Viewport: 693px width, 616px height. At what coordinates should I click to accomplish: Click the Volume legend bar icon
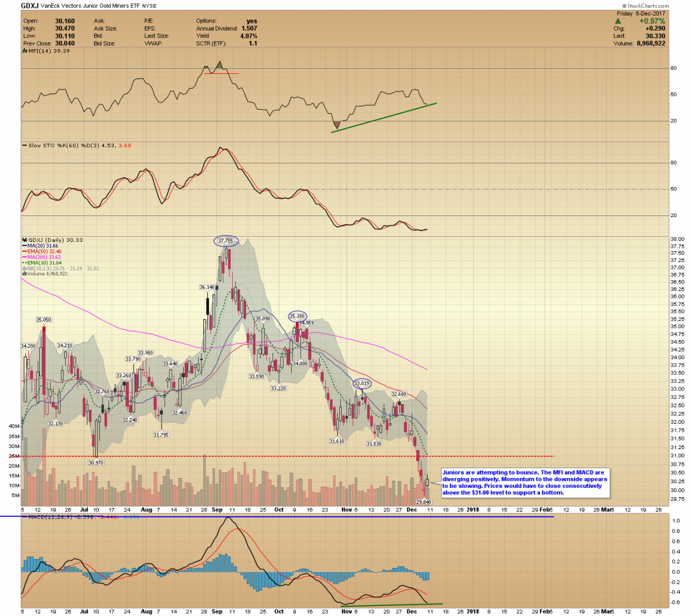point(24,274)
